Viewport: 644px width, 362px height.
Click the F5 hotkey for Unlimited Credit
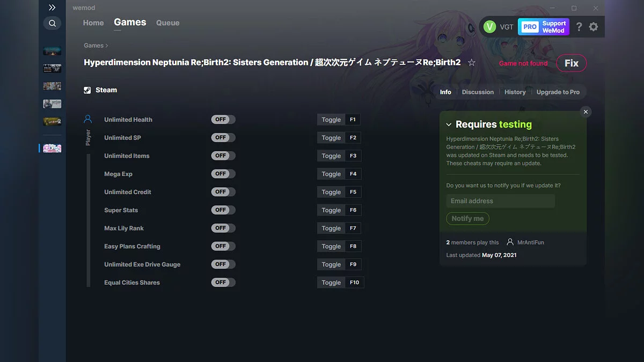point(353,192)
